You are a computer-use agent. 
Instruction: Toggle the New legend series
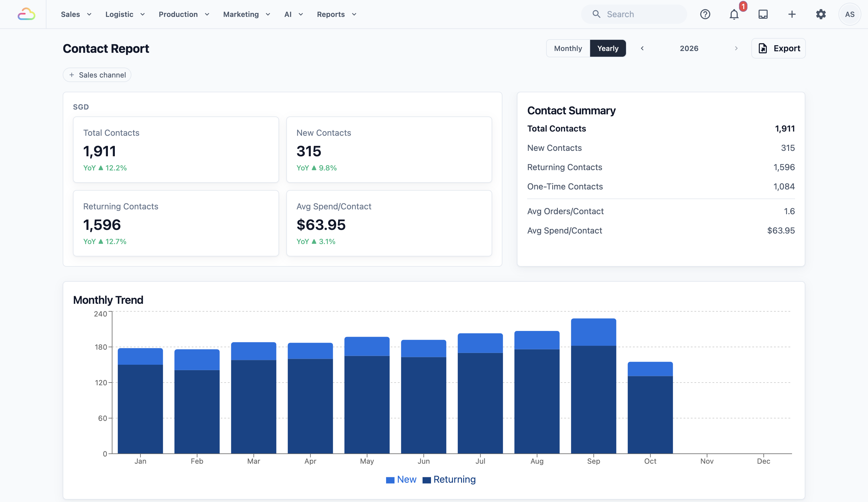[x=401, y=479]
